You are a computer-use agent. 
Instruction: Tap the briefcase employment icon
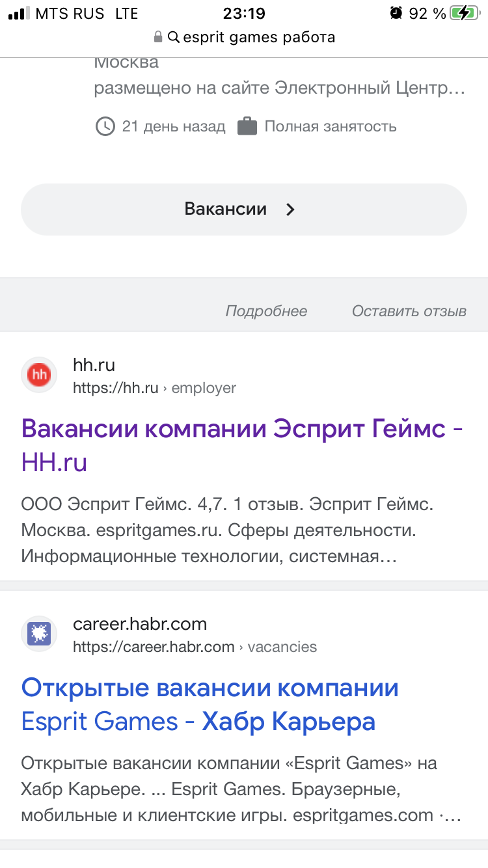tap(247, 126)
